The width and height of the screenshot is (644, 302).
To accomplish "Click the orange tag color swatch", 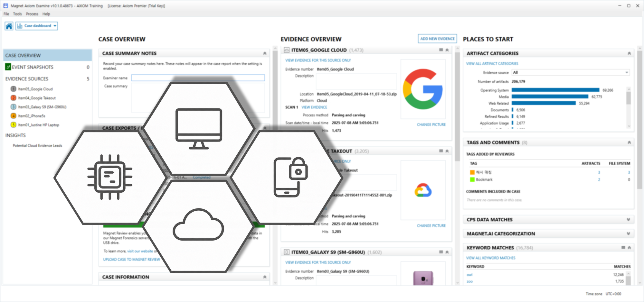I will coord(472,172).
